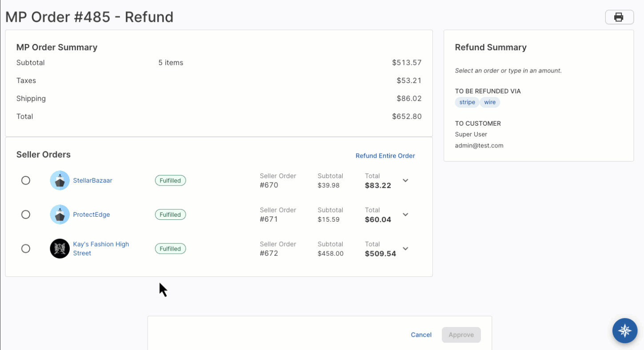Expand seller order #671 details
Screen dimensions: 644x350
pyautogui.click(x=405, y=215)
